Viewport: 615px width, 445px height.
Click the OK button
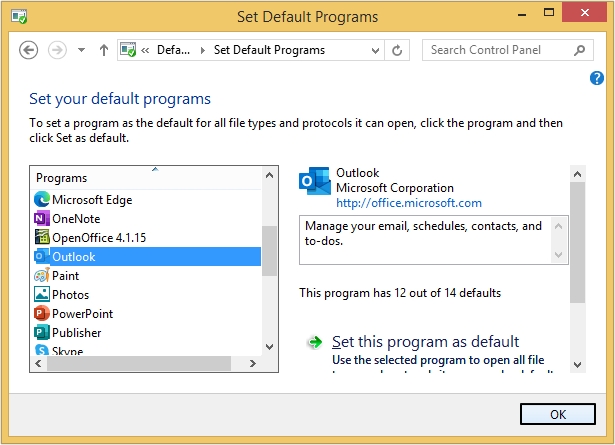(557, 414)
